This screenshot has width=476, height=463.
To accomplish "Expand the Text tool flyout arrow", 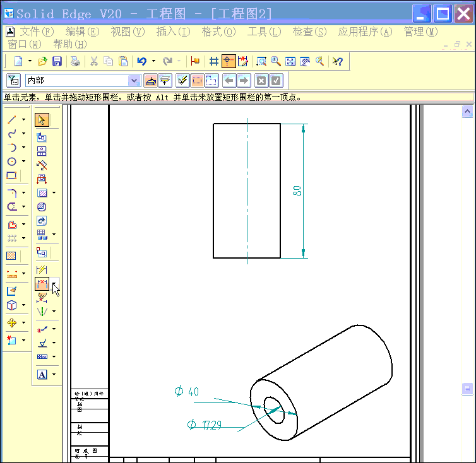I will tap(54, 375).
